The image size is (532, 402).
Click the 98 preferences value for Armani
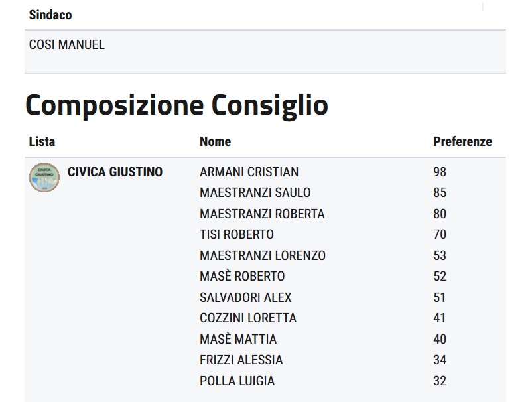point(440,172)
